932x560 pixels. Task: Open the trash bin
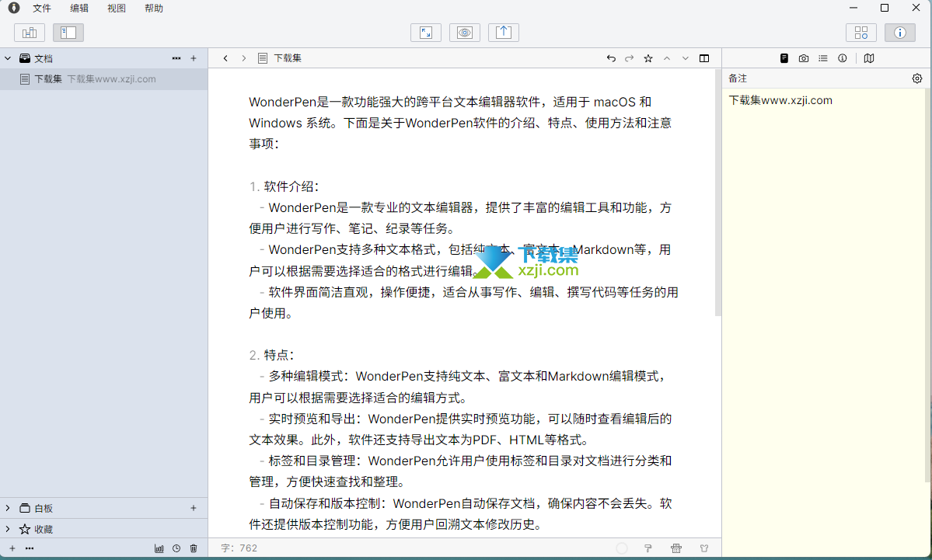(194, 548)
